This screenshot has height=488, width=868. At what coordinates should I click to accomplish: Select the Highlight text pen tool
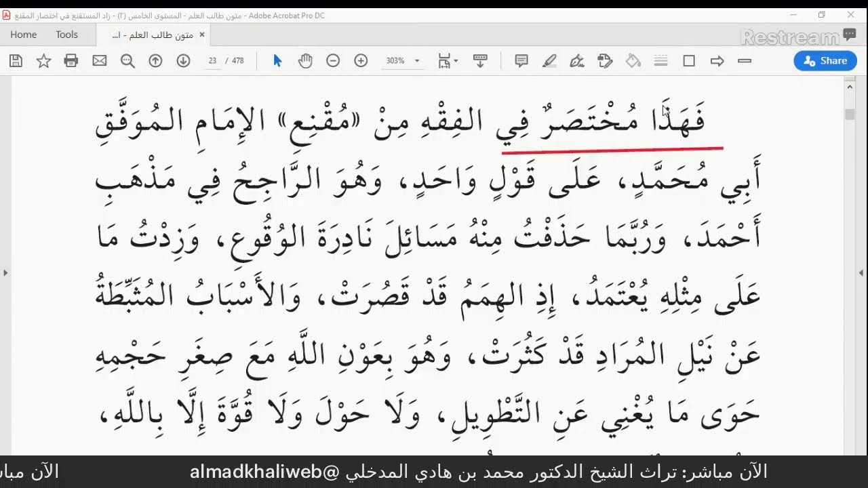(x=549, y=61)
